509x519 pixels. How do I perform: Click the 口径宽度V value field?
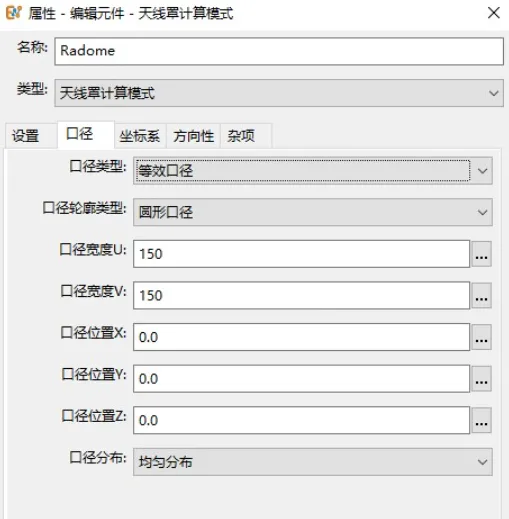click(301, 296)
